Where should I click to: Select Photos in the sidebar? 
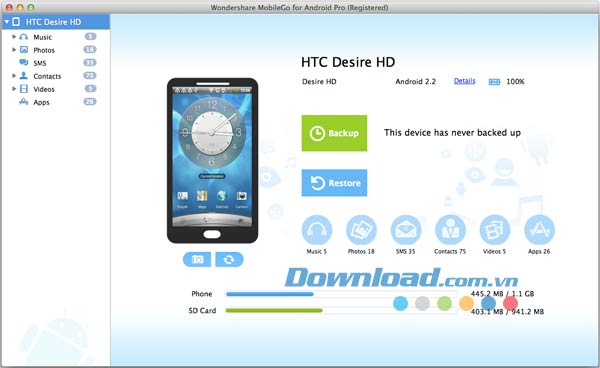pos(44,50)
